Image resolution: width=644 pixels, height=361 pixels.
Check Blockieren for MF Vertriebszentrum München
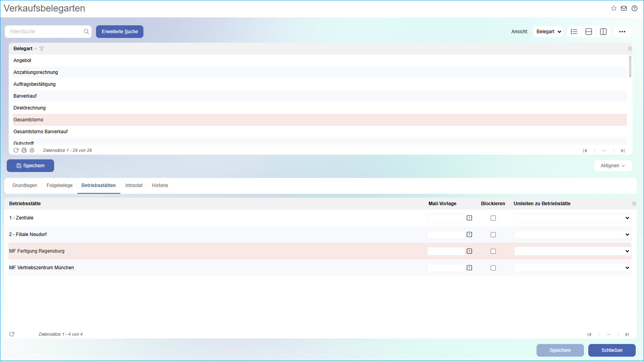pos(493,268)
